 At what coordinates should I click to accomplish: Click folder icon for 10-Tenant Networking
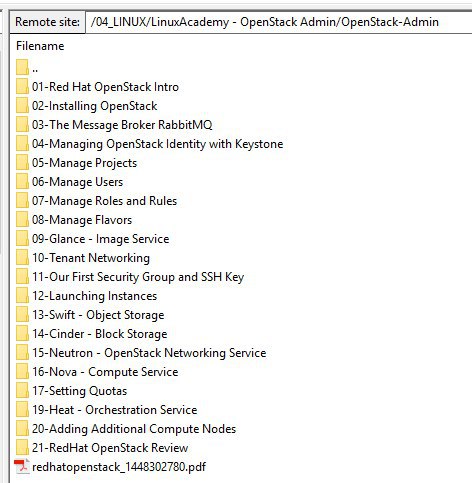22,258
